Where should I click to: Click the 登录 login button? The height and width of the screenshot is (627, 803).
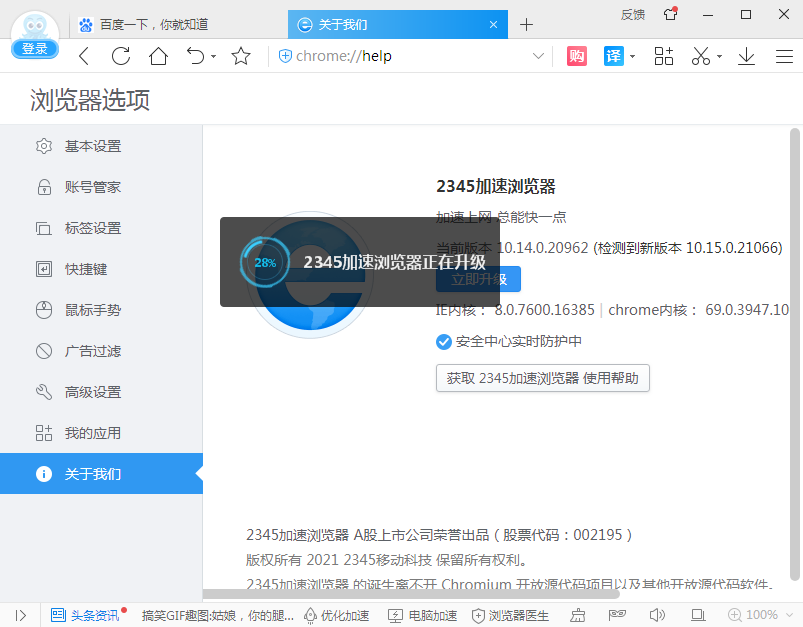[35, 49]
